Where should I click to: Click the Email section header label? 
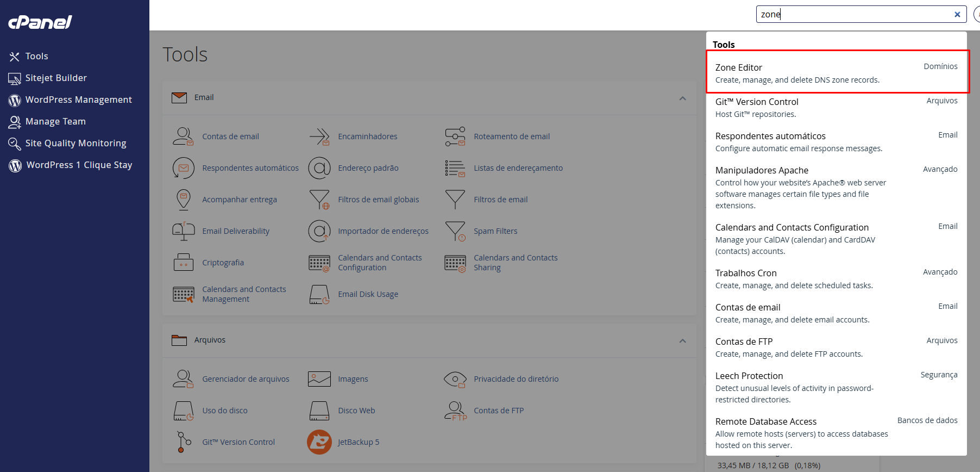204,97
